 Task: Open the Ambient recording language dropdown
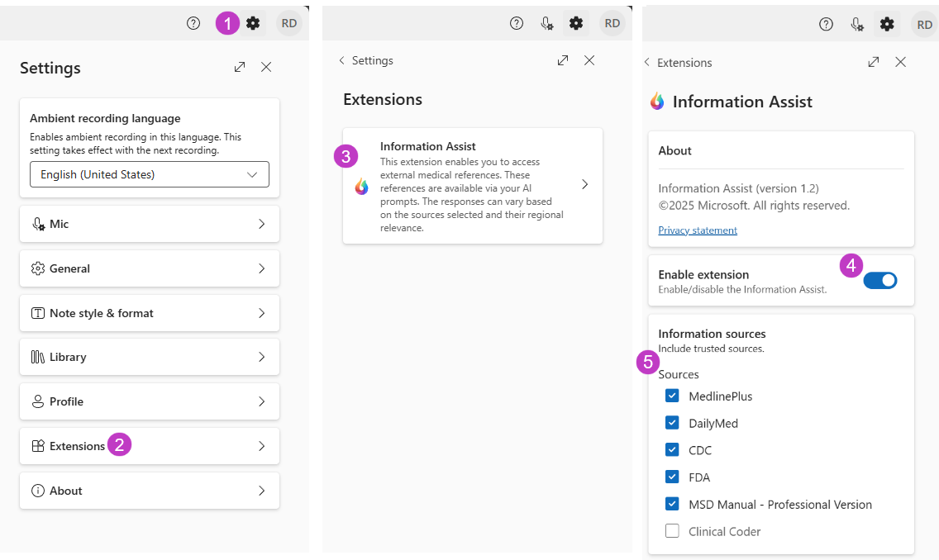coord(150,174)
